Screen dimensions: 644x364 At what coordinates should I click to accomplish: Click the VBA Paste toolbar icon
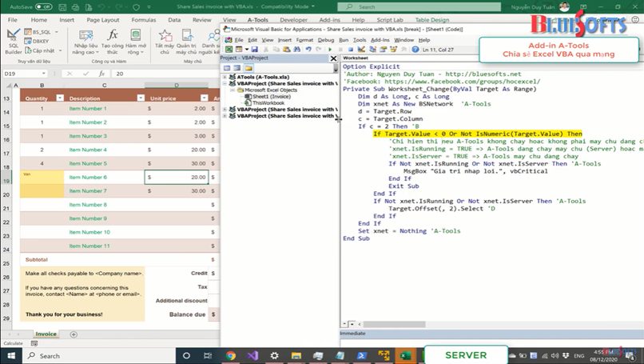[x=286, y=50]
